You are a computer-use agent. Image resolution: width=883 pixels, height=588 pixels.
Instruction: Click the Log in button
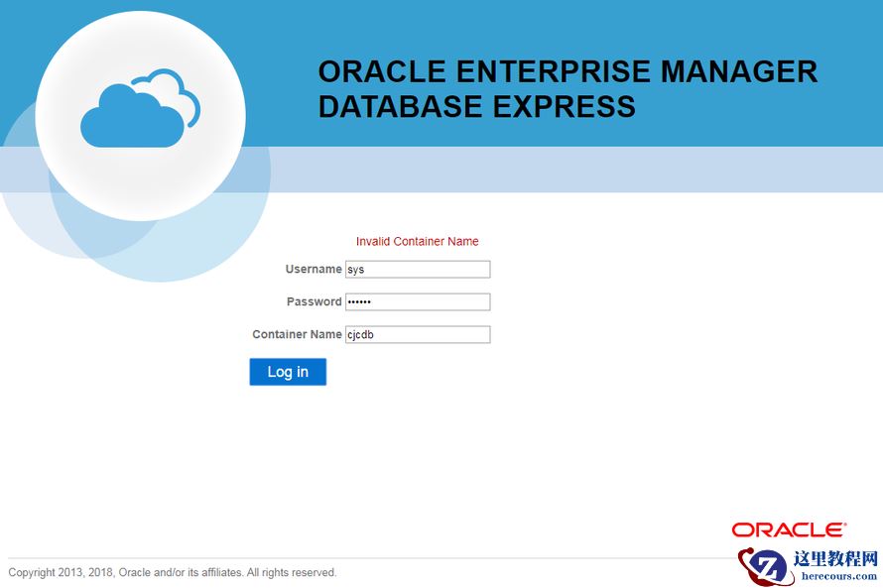pyautogui.click(x=288, y=372)
